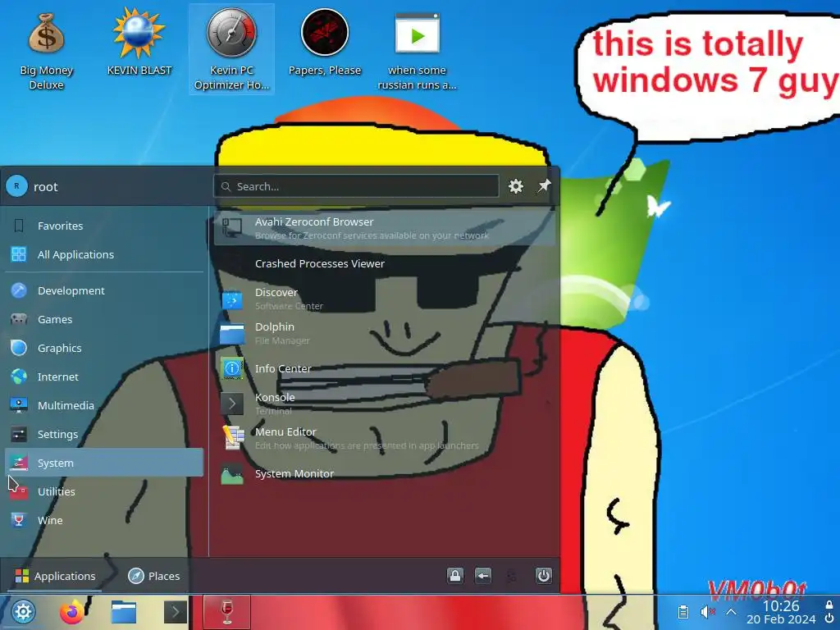Open Wine category
The height and width of the screenshot is (630, 840).
[104, 520]
